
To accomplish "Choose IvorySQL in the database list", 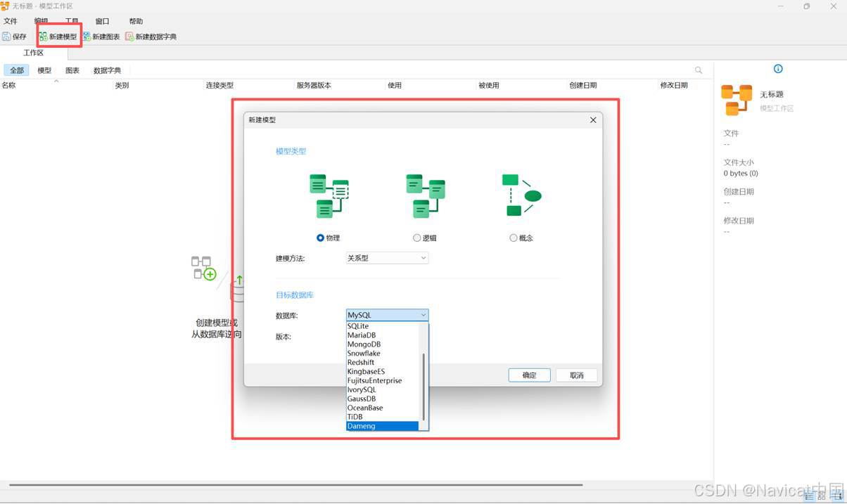I will 383,389.
